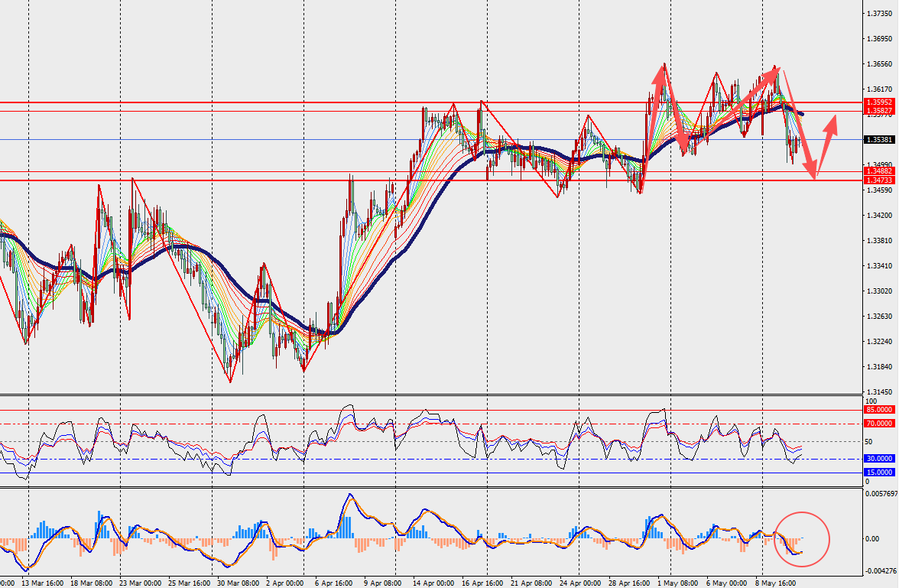This screenshot has width=899, height=588.
Task: Click the oscillator 70.0000 level tag
Action: (879, 424)
